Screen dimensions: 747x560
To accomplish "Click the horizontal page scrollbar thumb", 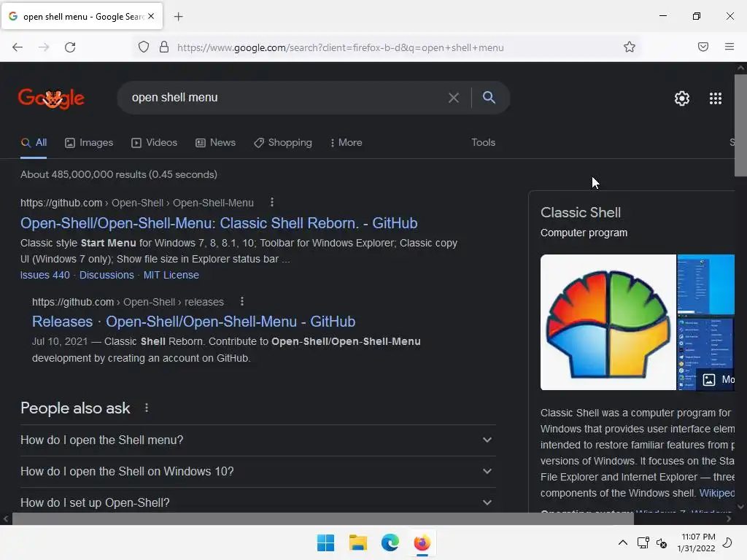I will point(322,518).
